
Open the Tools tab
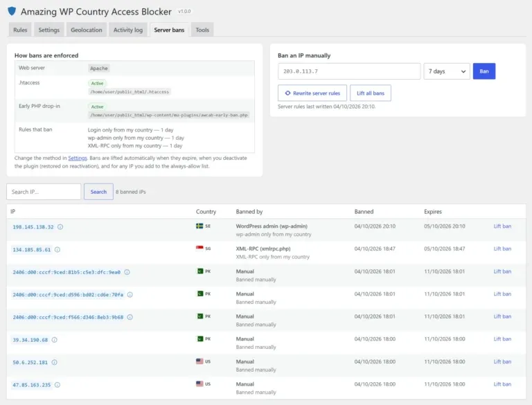tap(202, 30)
